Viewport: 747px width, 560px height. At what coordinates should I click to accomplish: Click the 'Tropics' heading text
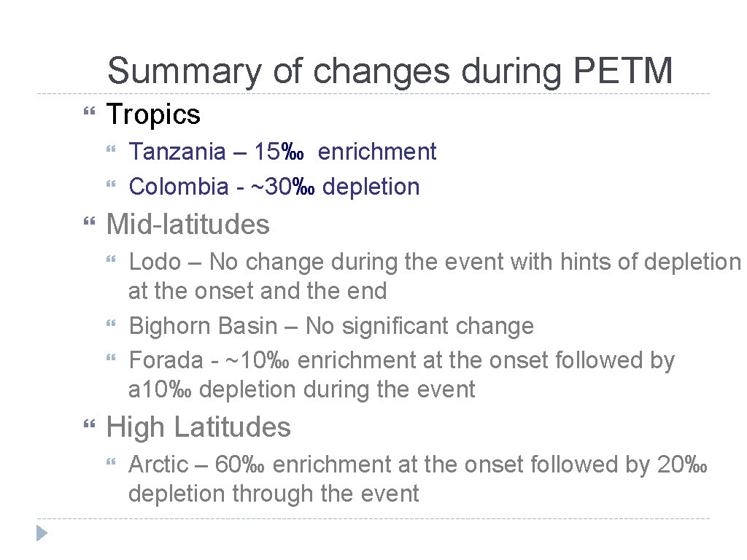point(153,114)
